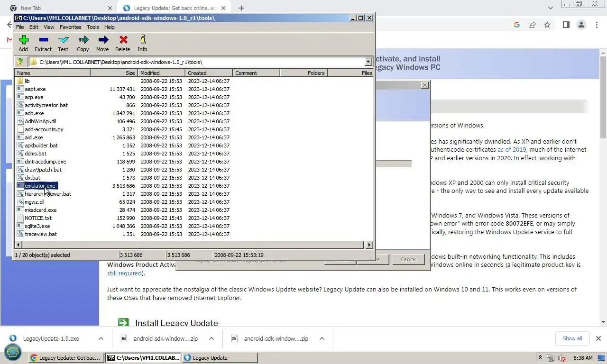Sort by Created column header

209,73
